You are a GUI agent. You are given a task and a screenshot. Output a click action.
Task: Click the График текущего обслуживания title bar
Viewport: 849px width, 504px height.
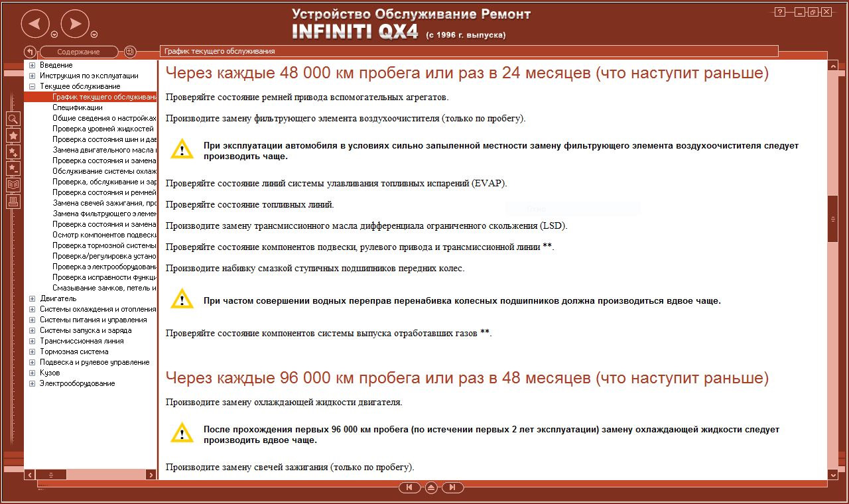click(x=468, y=51)
